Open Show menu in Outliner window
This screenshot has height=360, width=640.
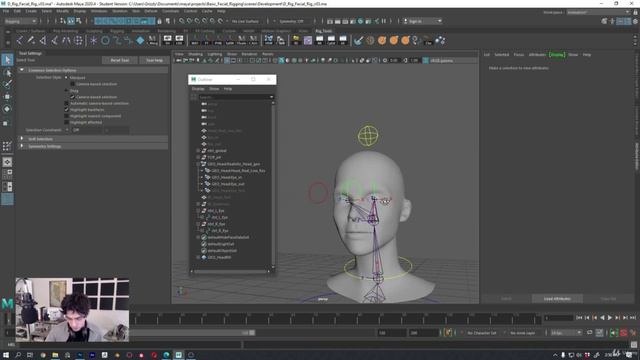point(214,89)
